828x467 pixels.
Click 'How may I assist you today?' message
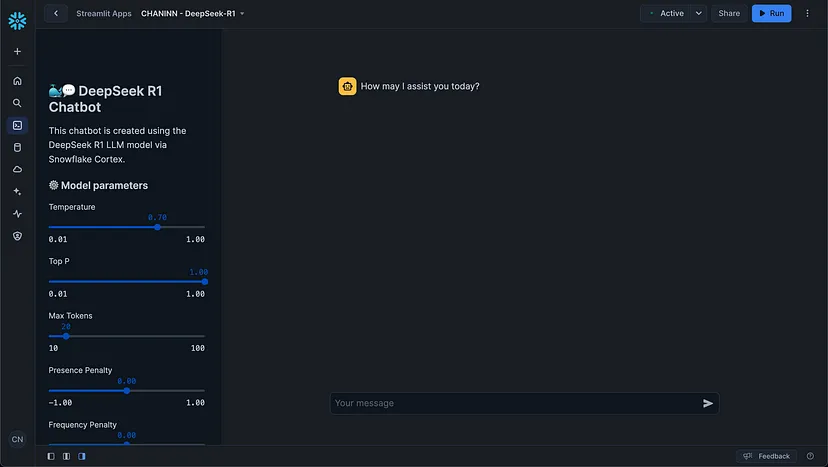[x=420, y=86]
